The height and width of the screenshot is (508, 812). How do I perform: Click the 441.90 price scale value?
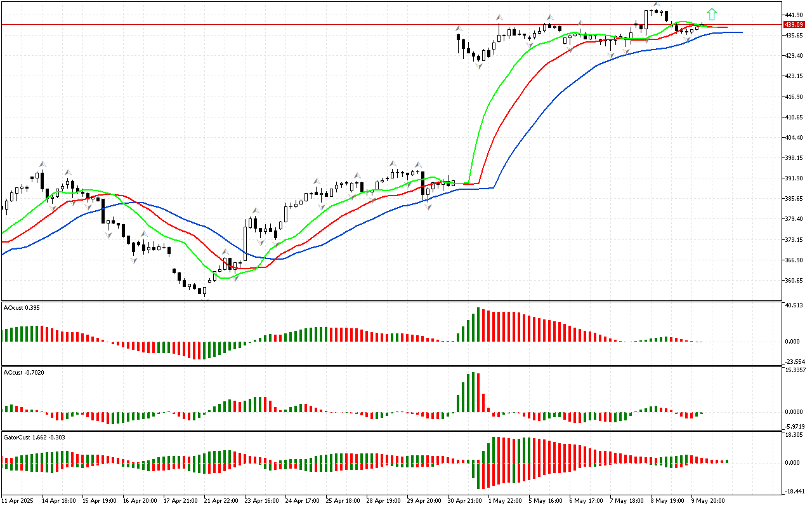click(x=794, y=15)
